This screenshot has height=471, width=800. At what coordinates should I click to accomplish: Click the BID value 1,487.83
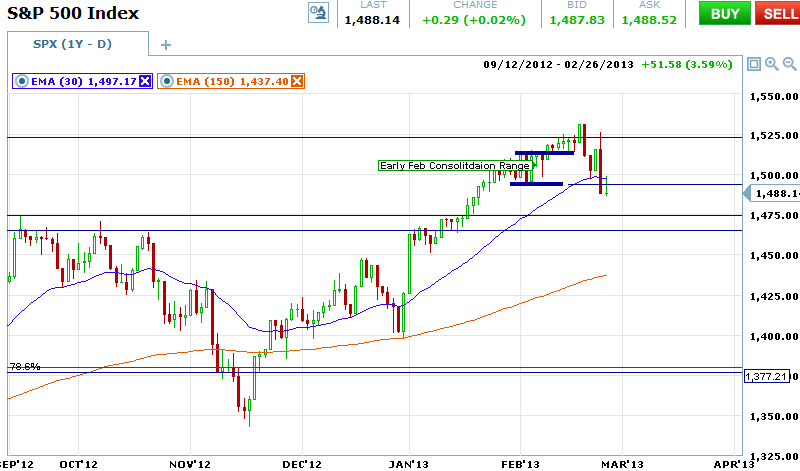tap(577, 20)
